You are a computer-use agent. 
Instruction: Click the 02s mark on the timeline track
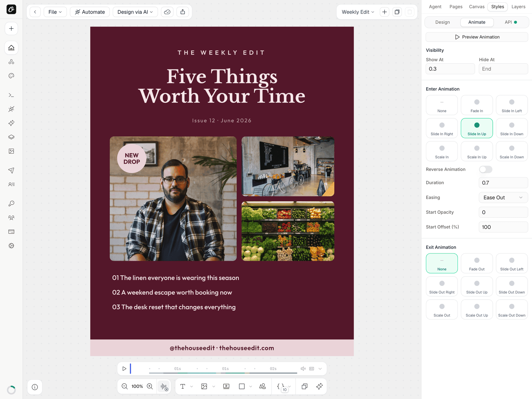pyautogui.click(x=273, y=369)
